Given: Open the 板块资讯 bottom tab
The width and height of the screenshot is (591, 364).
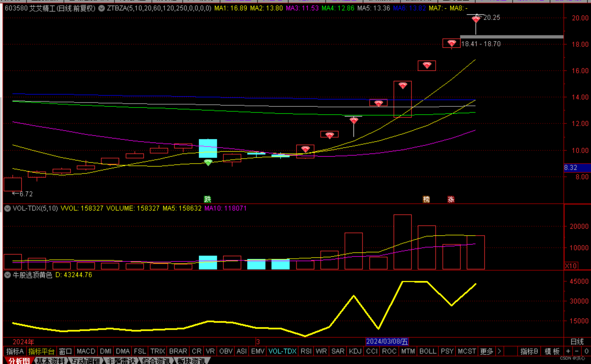Looking at the screenshot, I should (x=191, y=361).
